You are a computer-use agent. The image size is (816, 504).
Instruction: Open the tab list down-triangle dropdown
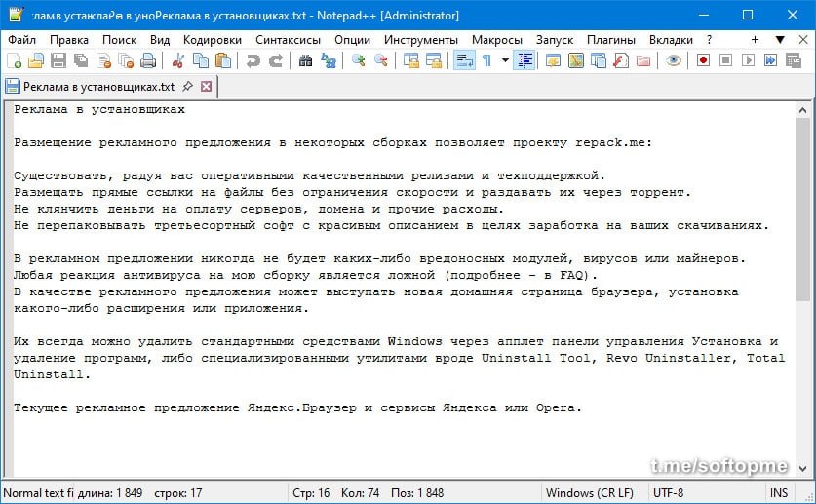pyautogui.click(x=780, y=40)
